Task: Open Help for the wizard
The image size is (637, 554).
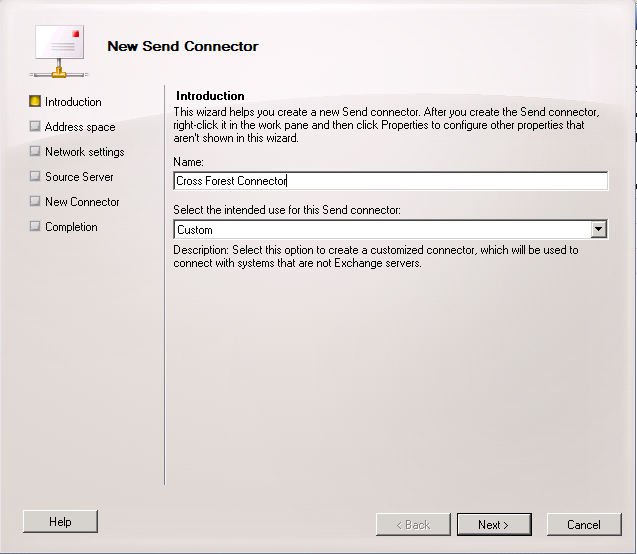Action: point(60,521)
